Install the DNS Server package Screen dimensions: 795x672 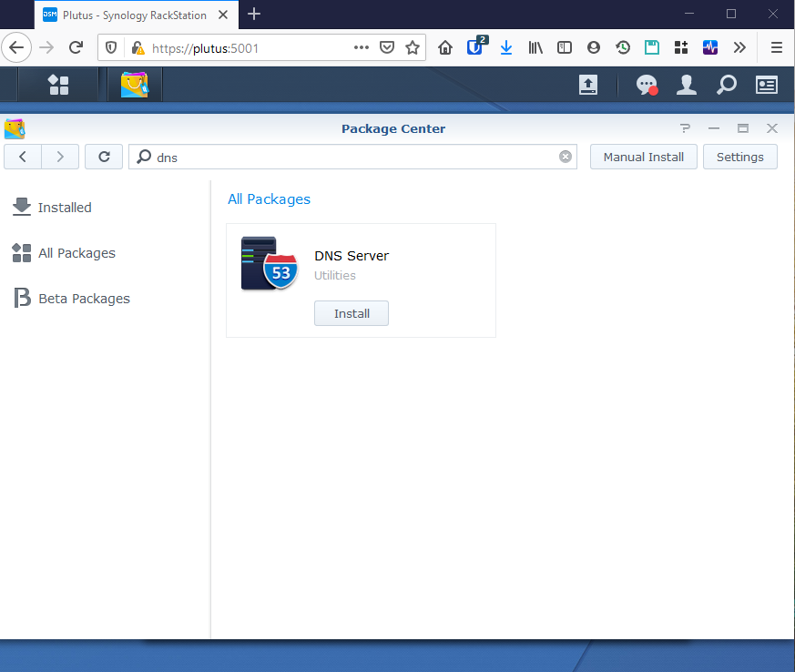click(352, 313)
